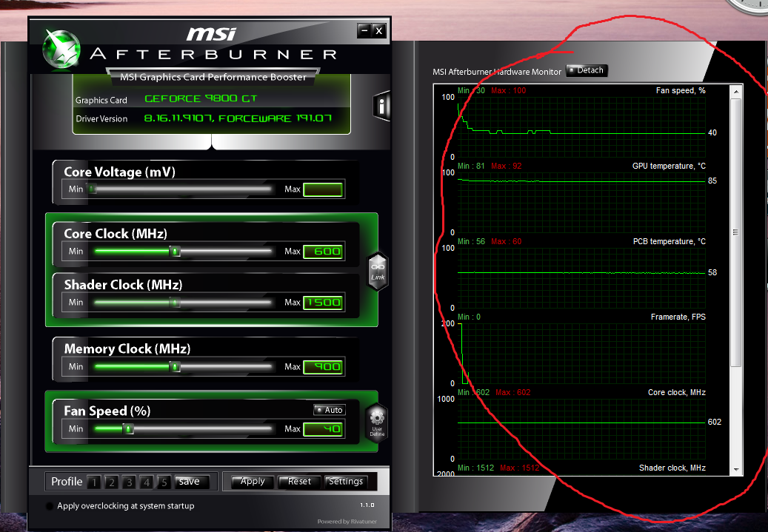
Task: Select Profile slot 4
Action: coord(147,482)
